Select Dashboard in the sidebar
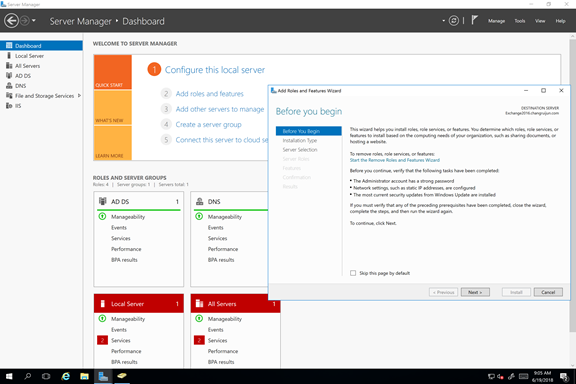Image resolution: width=576 pixels, height=384 pixels. 41,46
